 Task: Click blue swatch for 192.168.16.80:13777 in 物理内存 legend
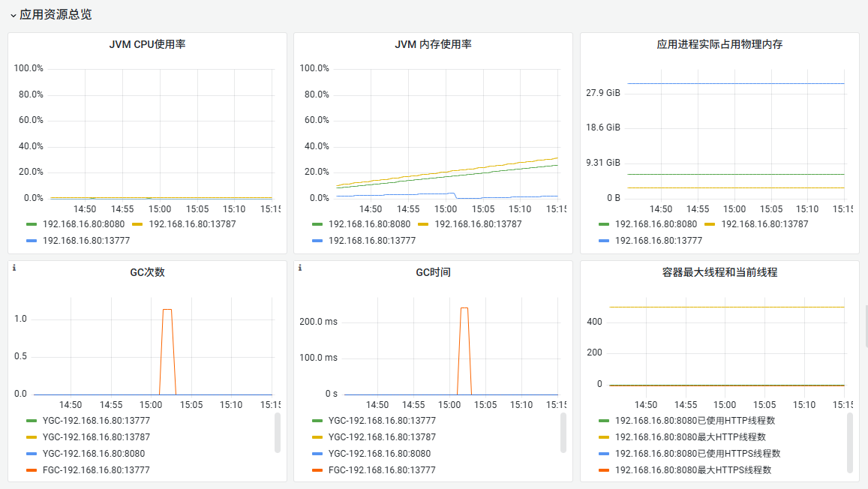click(x=604, y=241)
